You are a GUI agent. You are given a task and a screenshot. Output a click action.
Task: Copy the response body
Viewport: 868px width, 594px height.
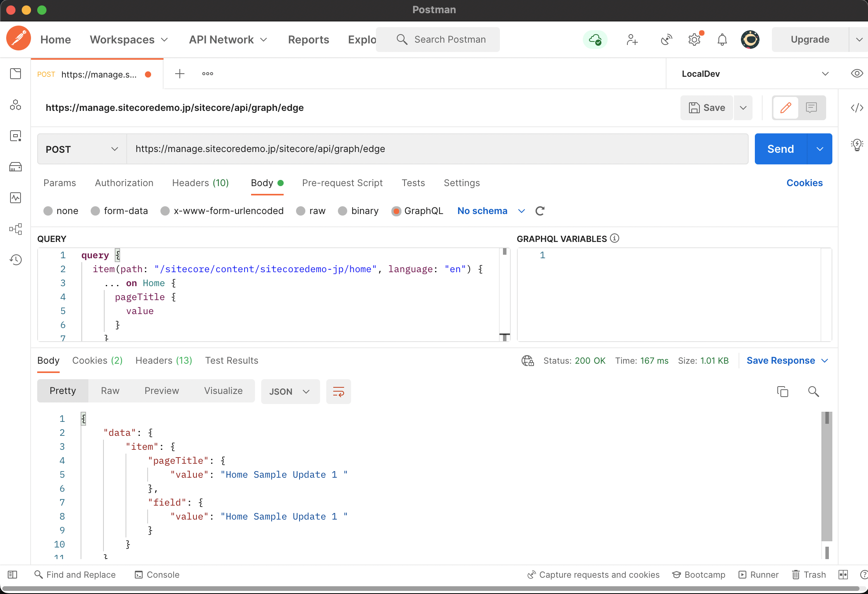tap(783, 392)
